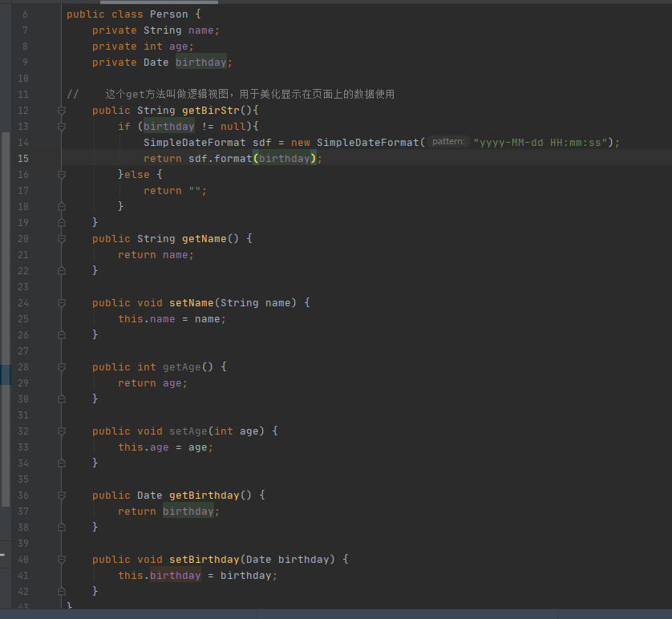Click method name getBirthday
Screen dimensions: 672x619
point(204,496)
